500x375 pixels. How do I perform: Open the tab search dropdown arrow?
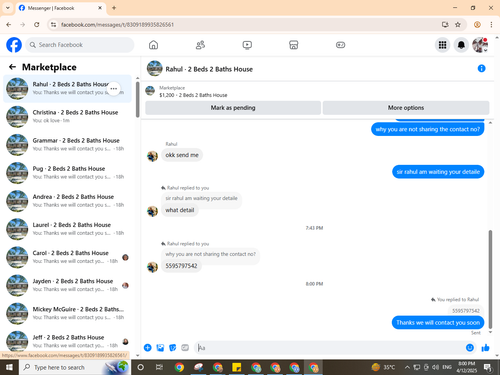(x=8, y=8)
